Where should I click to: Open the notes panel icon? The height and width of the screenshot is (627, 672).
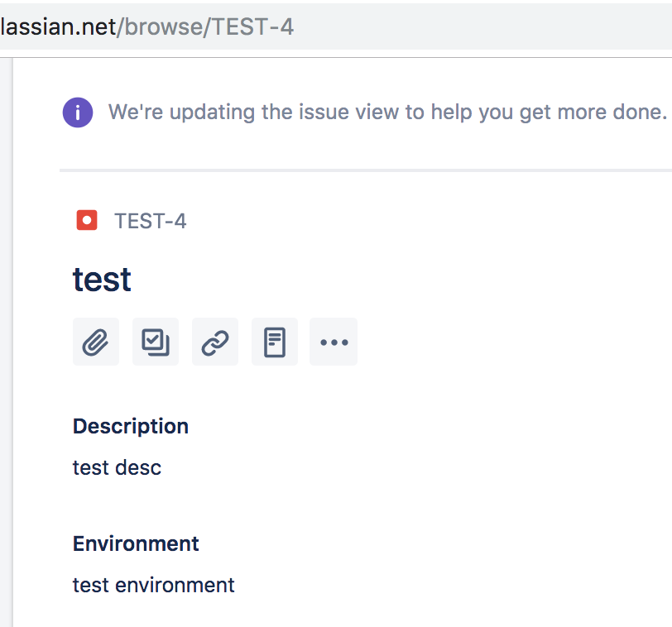[x=274, y=341]
